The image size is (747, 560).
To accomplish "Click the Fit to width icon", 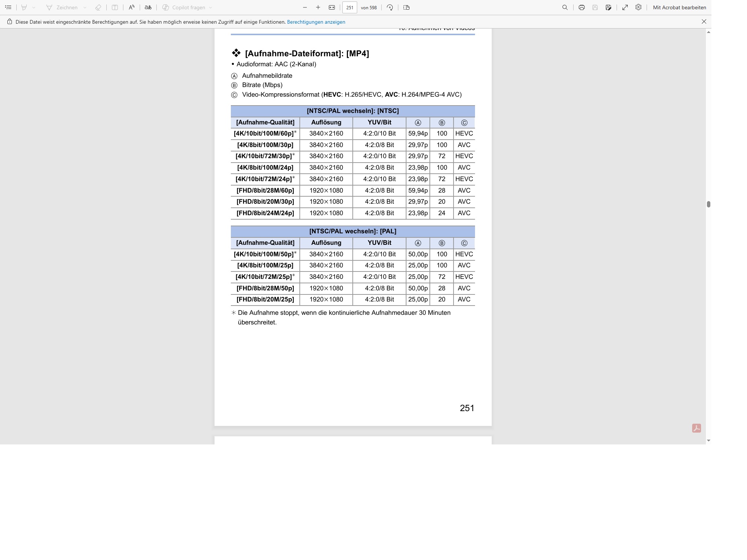I will [x=332, y=7].
